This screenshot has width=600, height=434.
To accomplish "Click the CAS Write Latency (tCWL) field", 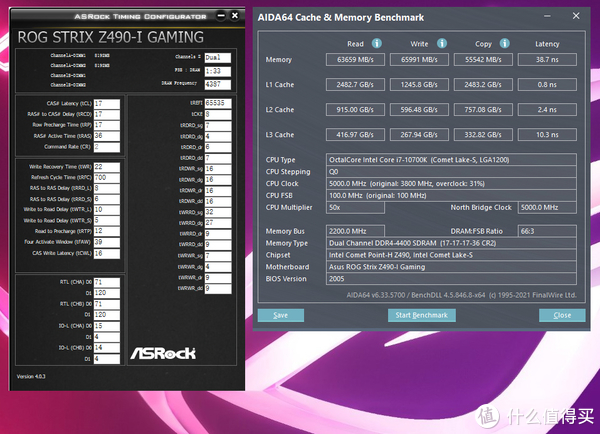I will pyautogui.click(x=107, y=253).
